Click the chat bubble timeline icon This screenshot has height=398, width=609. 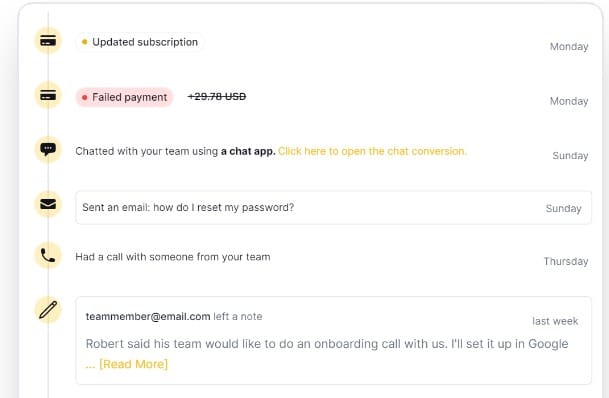[x=48, y=149]
